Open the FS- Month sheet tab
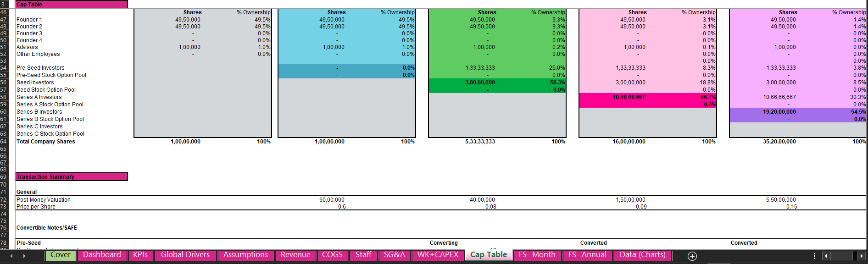Viewport: 868px width, 264px height. [x=537, y=255]
